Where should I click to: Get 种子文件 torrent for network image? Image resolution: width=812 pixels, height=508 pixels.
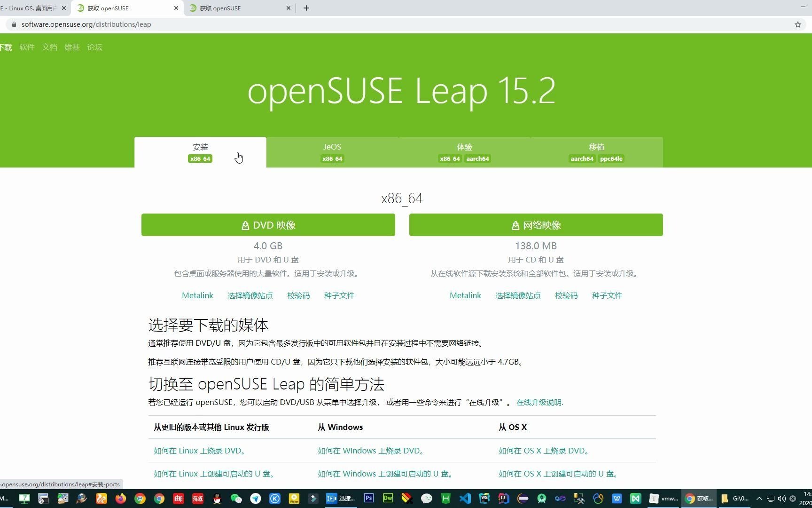607,295
